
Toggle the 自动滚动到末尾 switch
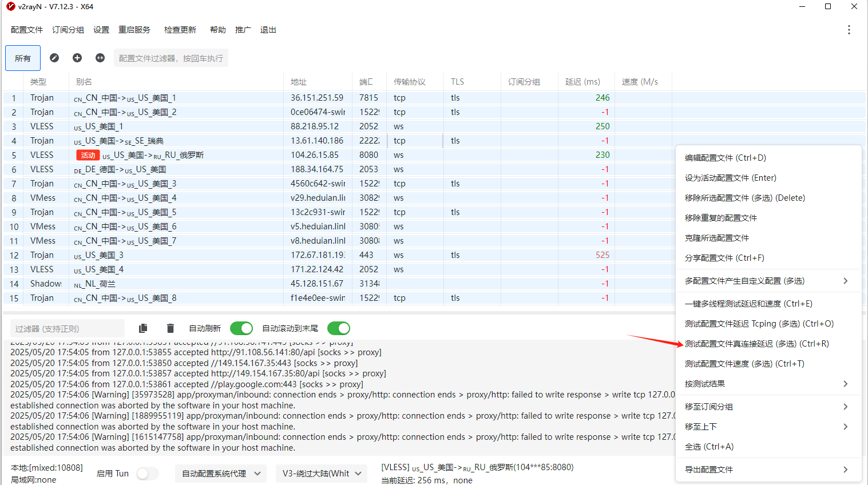pyautogui.click(x=339, y=328)
